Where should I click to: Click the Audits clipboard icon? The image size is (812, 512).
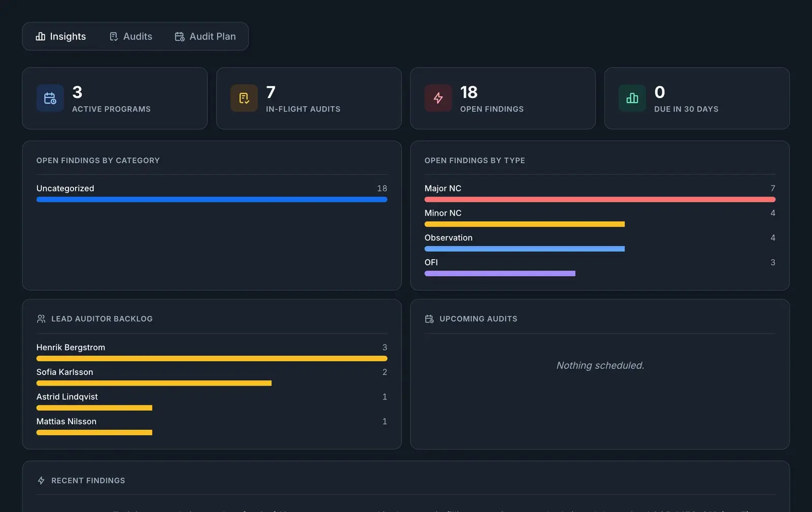pos(114,37)
